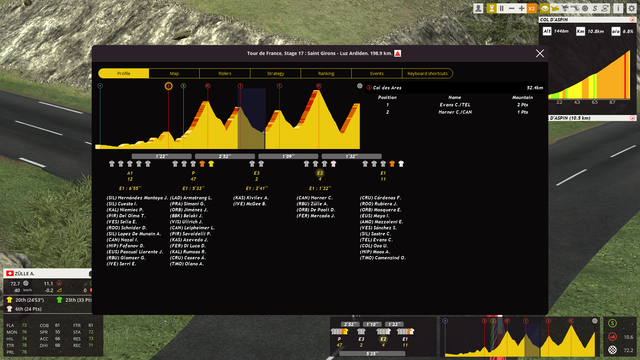Open the info 'i' button

coord(618,8)
